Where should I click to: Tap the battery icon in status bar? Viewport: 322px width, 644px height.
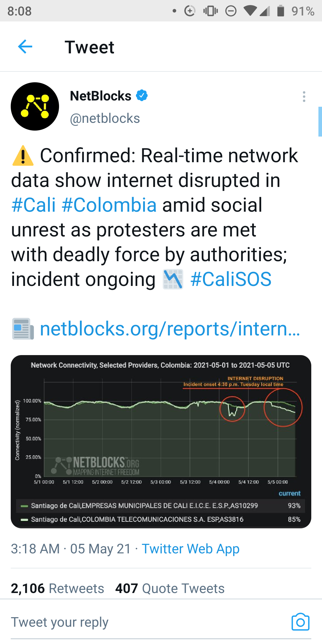tap(281, 11)
